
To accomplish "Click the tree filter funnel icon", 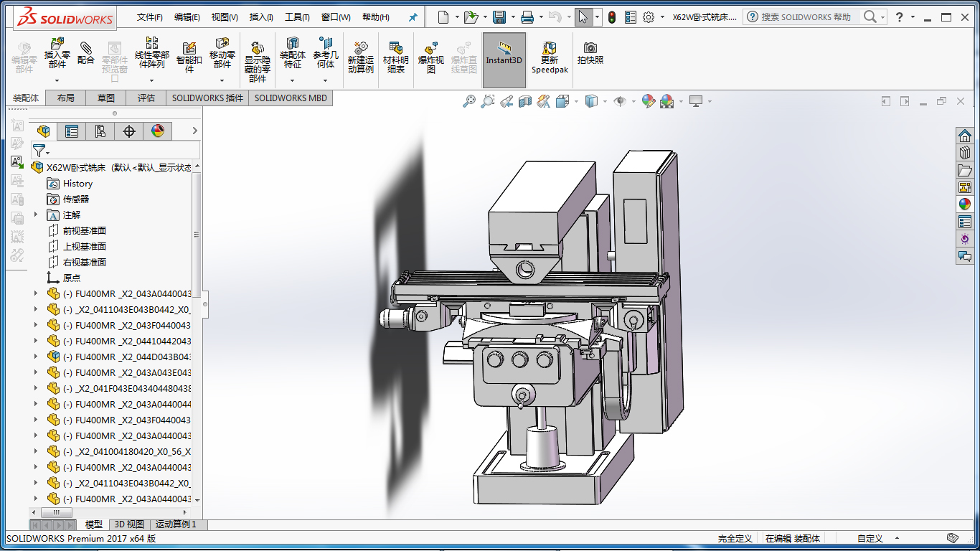I will (39, 150).
